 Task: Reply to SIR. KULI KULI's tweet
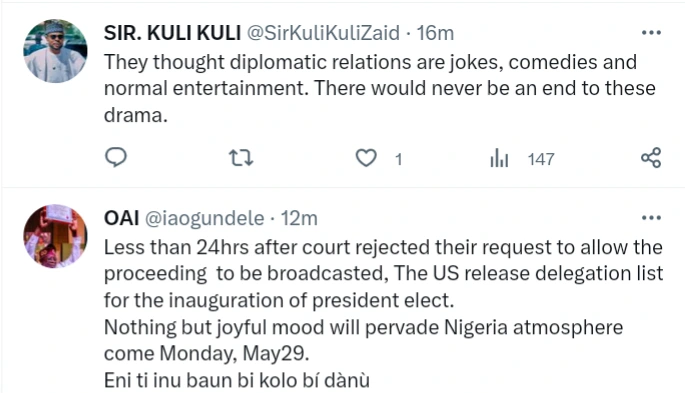[116, 158]
